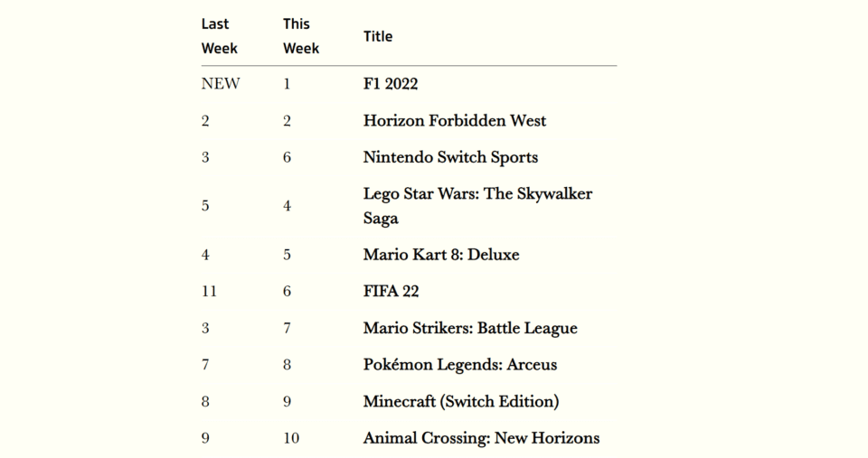
Task: Click the This Week column header
Action: pos(301,36)
